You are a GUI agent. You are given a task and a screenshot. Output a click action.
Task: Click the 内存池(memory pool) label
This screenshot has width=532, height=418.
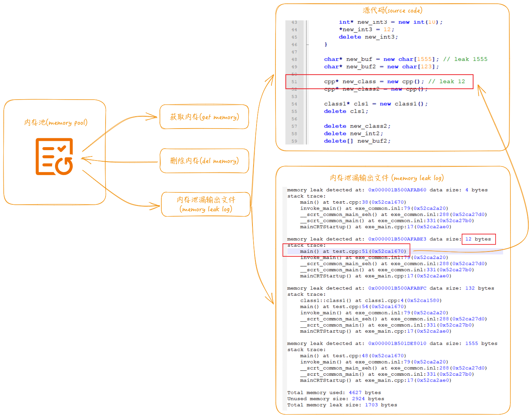pos(56,122)
